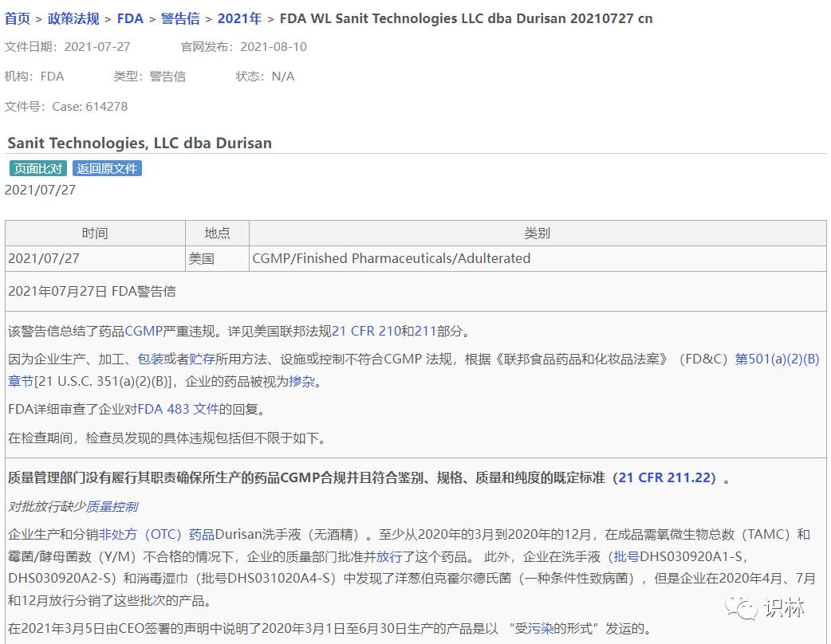Open the FDA 483 文件 link
Image resolution: width=831 pixels, height=644 pixels.
[178, 410]
